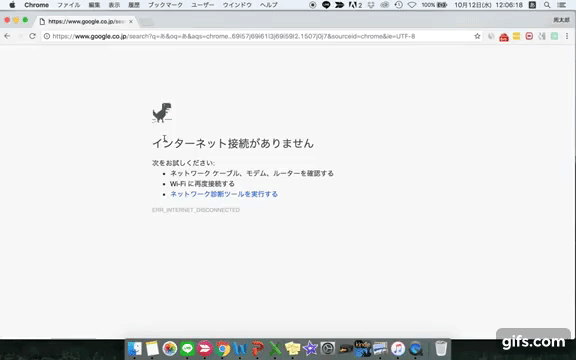This screenshot has height=360, width=576.
Task: Open QuickTime Player from the Dock
Action: tap(415, 348)
